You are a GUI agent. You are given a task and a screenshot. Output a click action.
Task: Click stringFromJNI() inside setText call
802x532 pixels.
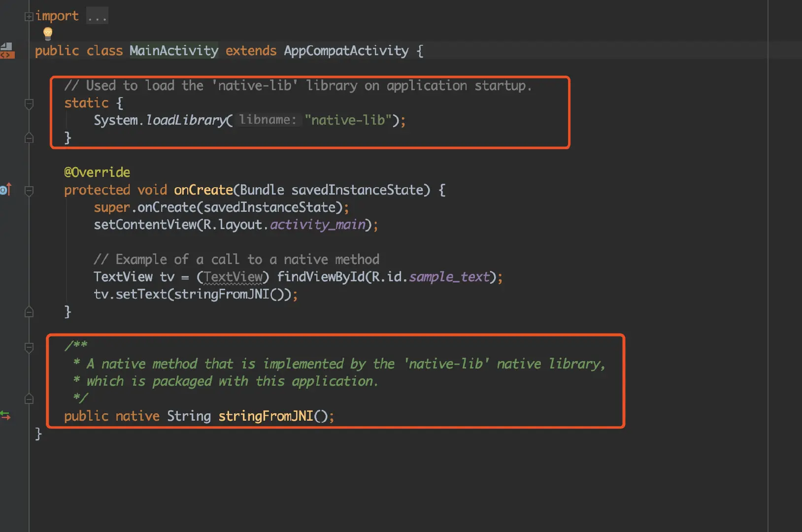tap(229, 295)
